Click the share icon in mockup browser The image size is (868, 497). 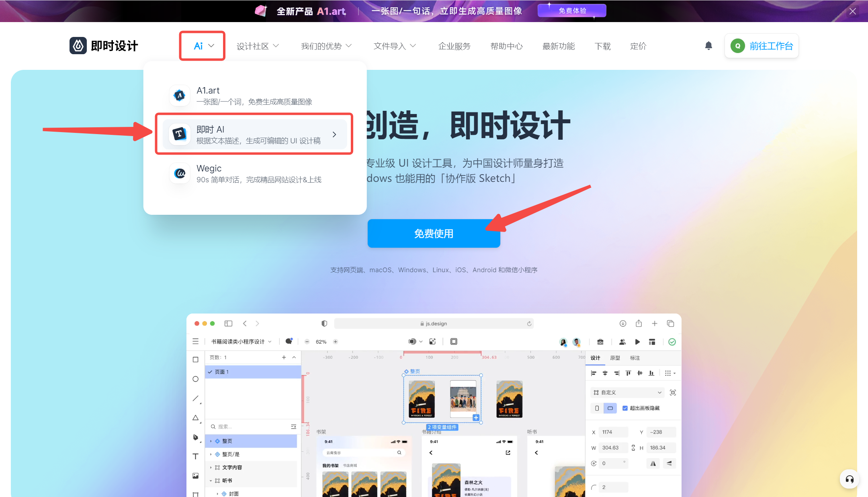click(x=639, y=324)
